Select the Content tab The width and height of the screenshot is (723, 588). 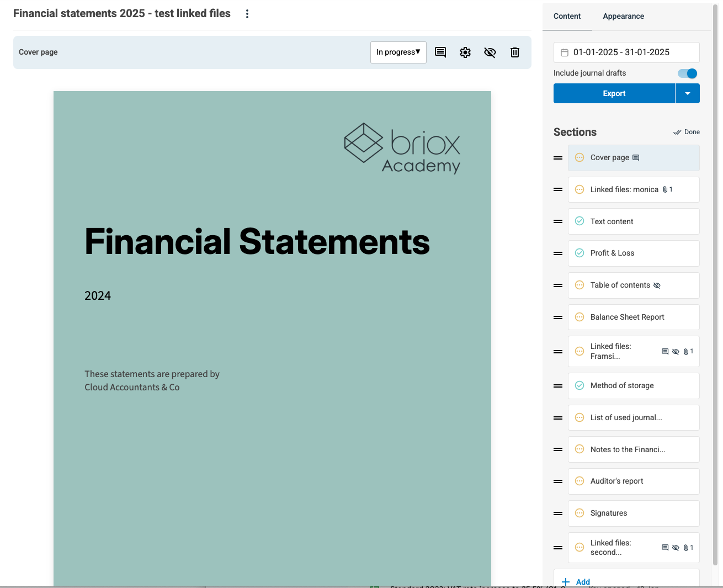coord(567,16)
